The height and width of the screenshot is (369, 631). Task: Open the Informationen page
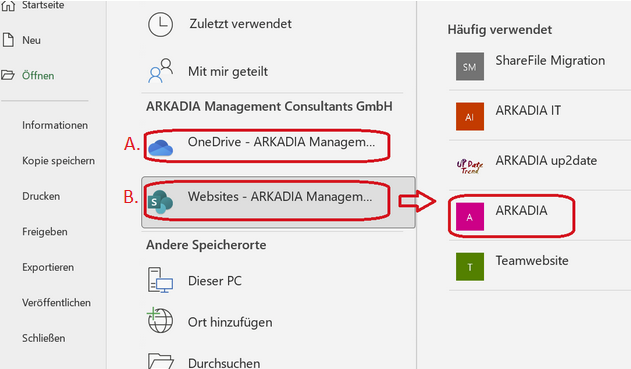(x=55, y=125)
